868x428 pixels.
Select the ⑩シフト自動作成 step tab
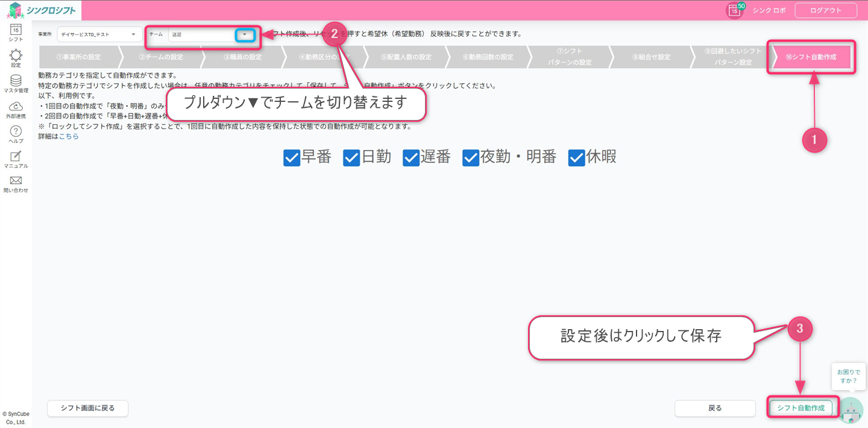(811, 57)
